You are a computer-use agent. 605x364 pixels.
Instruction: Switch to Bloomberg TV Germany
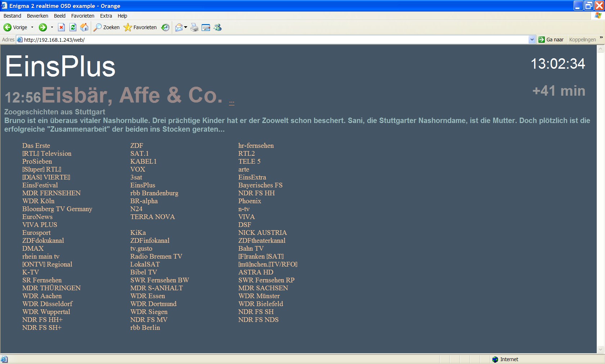tap(57, 209)
